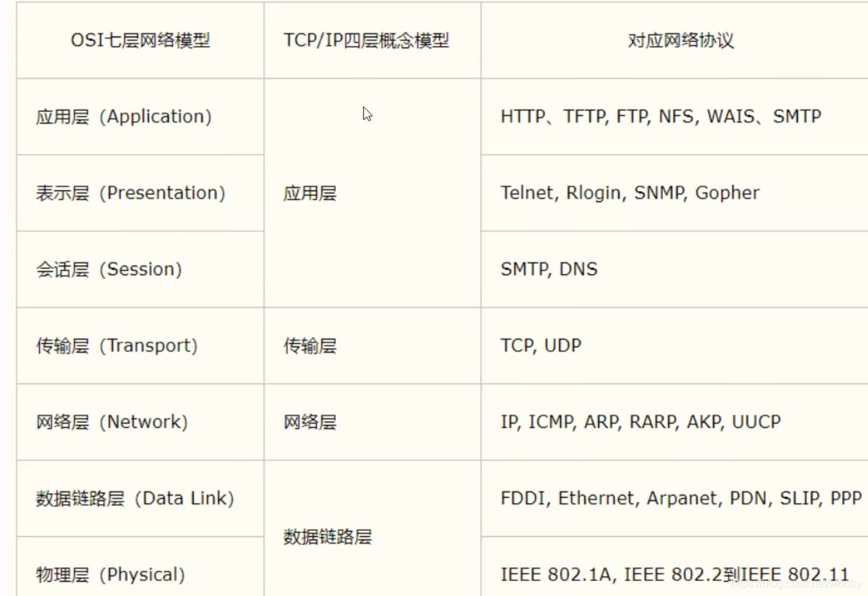Image resolution: width=868 pixels, height=596 pixels.
Task: Select '传输层' in the TCP/IP column
Action: point(372,346)
